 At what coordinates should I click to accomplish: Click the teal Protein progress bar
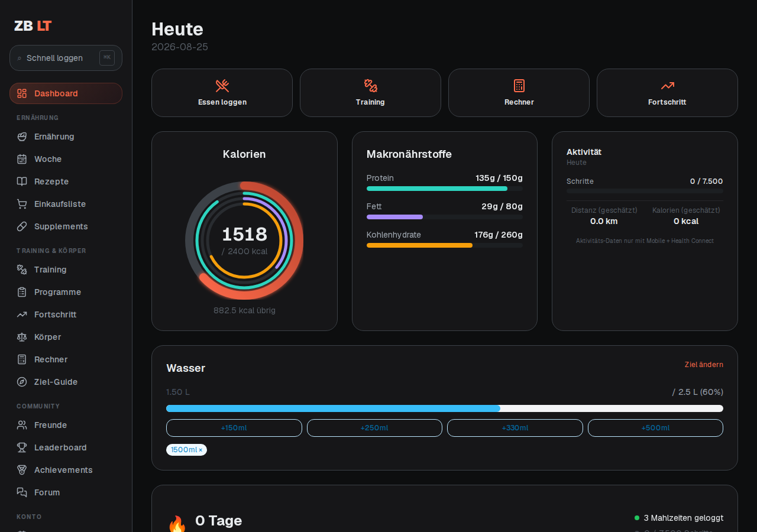(445, 189)
